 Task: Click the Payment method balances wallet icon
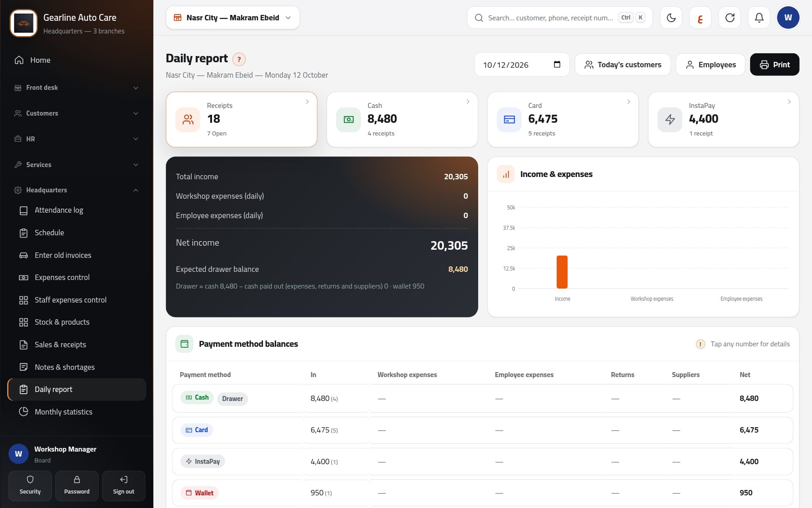click(x=185, y=344)
